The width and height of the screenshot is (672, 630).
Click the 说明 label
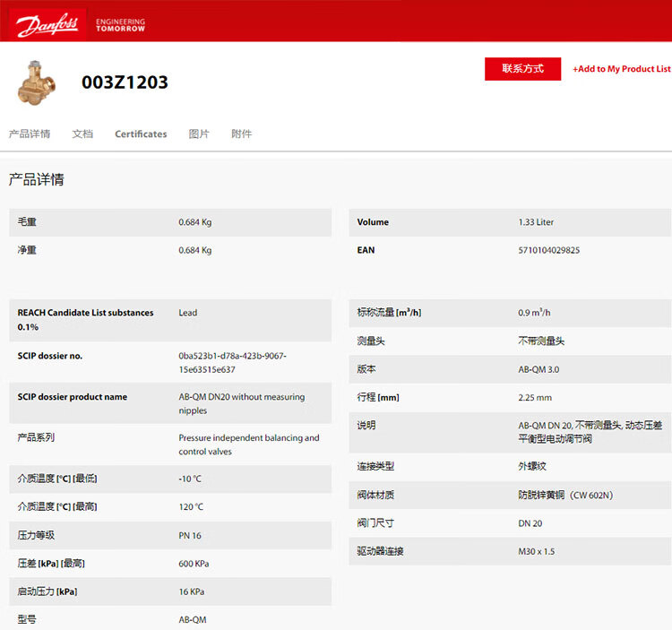pos(366,425)
